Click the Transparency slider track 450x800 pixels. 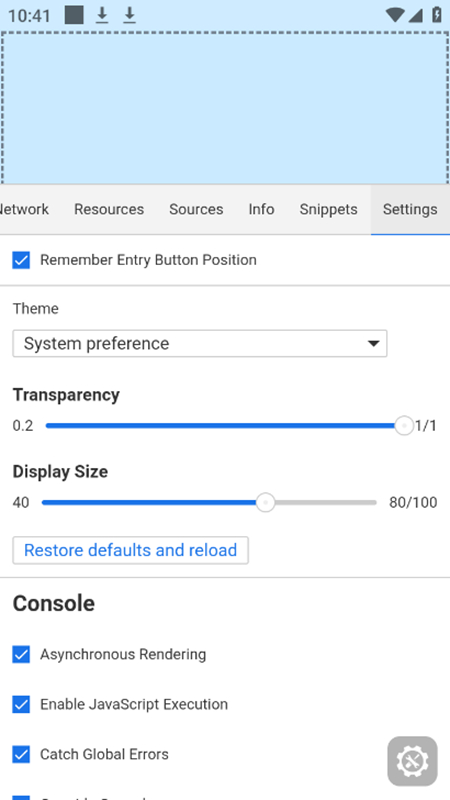tap(224, 426)
